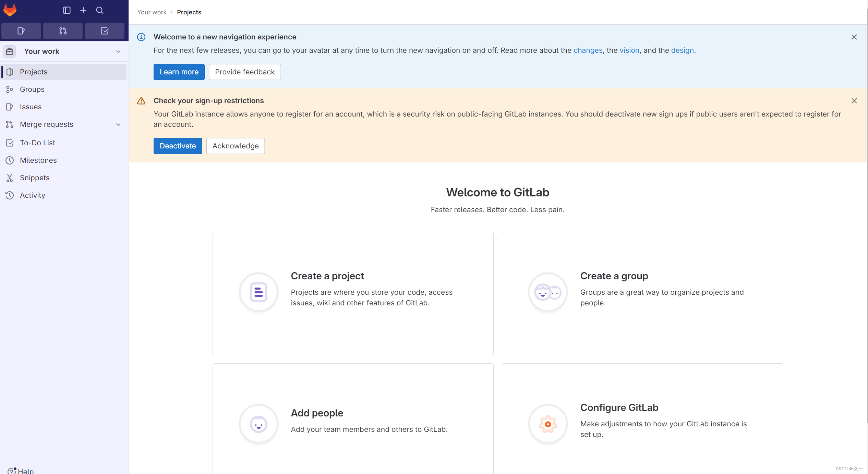Open the assigned issues shortcut icon
Viewport: 868px width, 474px height.
pyautogui.click(x=21, y=31)
